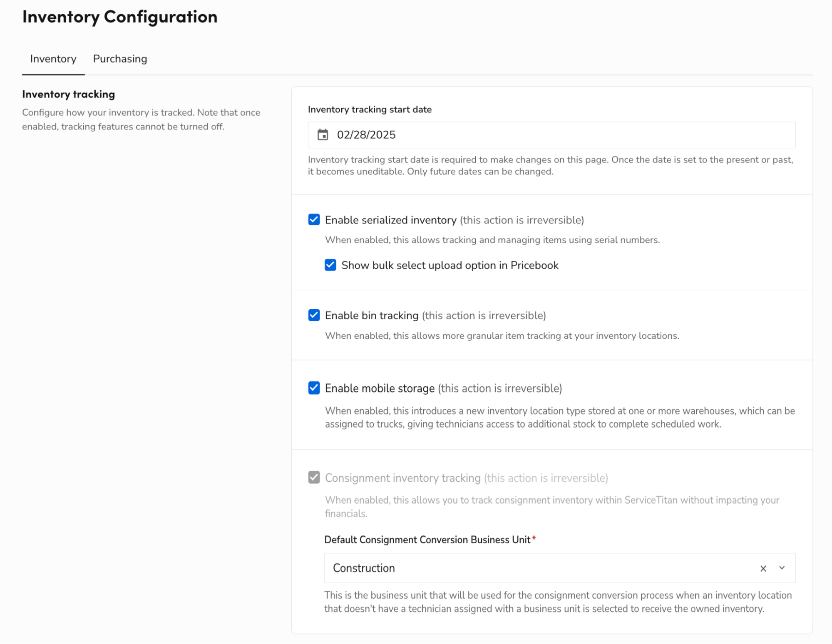Select the Inventory tab
Screen dimensions: 832x644
click(53, 59)
